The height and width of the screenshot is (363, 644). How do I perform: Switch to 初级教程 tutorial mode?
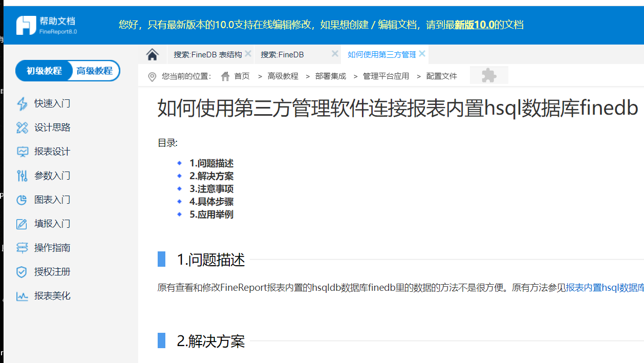pyautogui.click(x=44, y=71)
